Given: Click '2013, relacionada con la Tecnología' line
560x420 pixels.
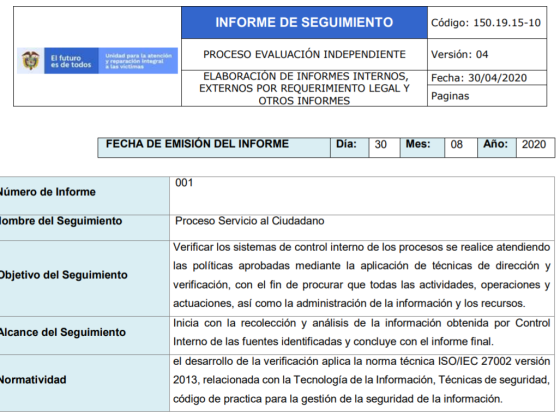Looking at the screenshot, I should [x=361, y=380].
